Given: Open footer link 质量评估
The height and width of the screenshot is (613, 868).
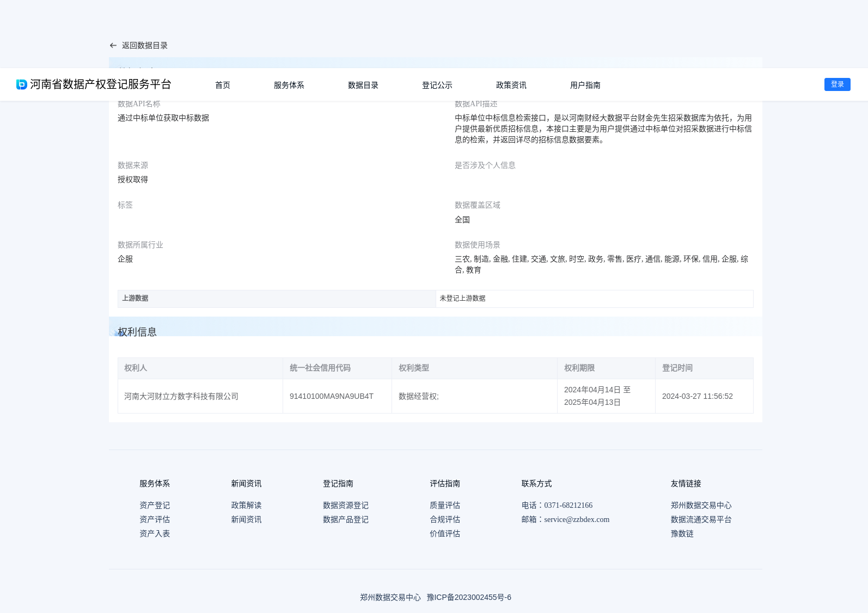Looking at the screenshot, I should (445, 506).
